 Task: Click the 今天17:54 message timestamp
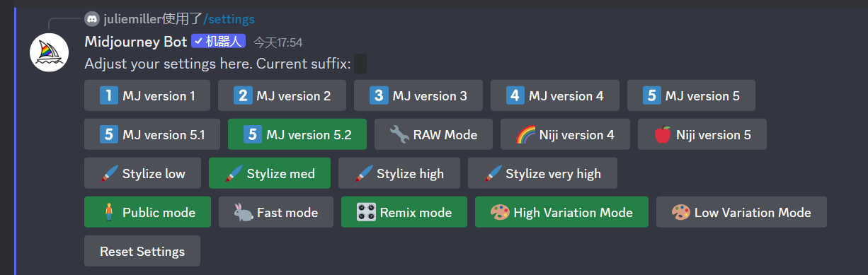278,43
